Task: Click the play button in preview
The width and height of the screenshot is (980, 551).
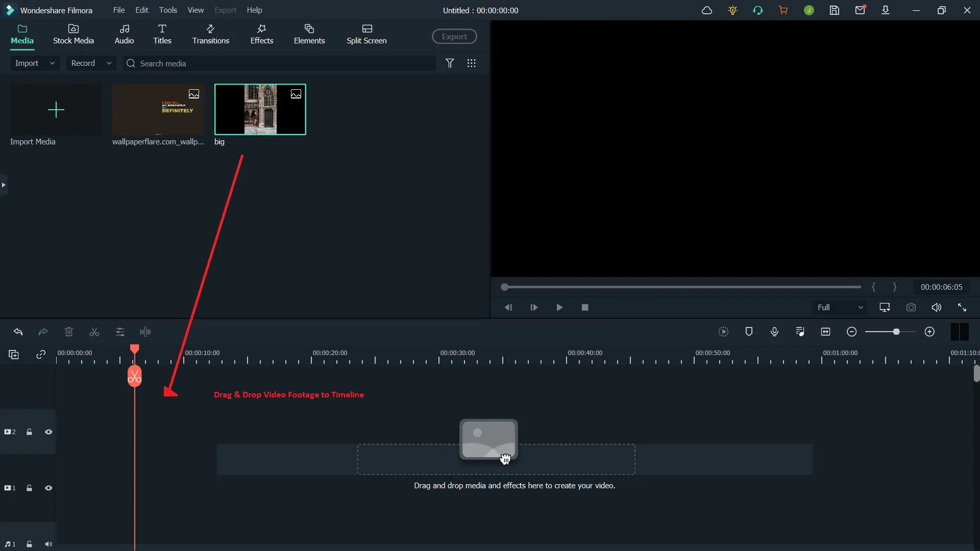Action: [559, 308]
